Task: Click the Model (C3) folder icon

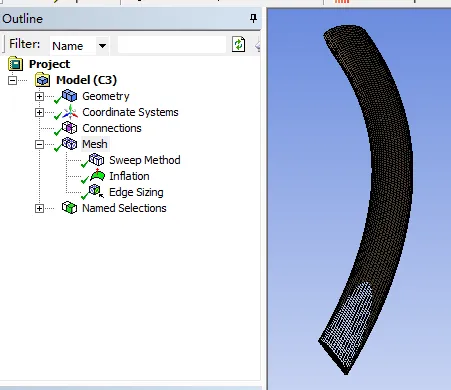Action: [43, 80]
